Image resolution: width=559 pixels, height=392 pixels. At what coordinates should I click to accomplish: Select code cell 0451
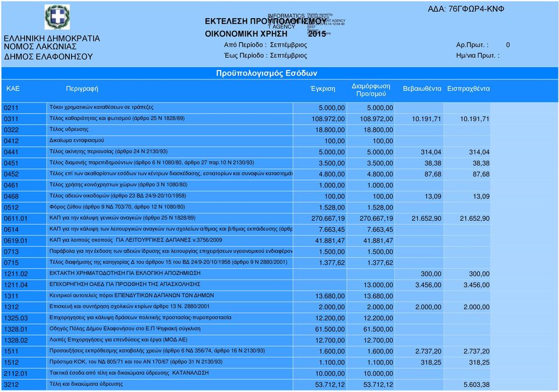tap(24, 163)
